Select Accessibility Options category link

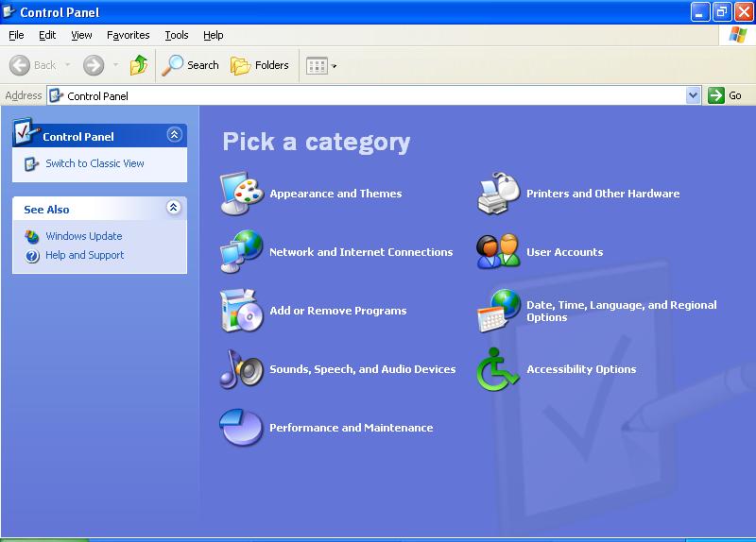(x=581, y=369)
